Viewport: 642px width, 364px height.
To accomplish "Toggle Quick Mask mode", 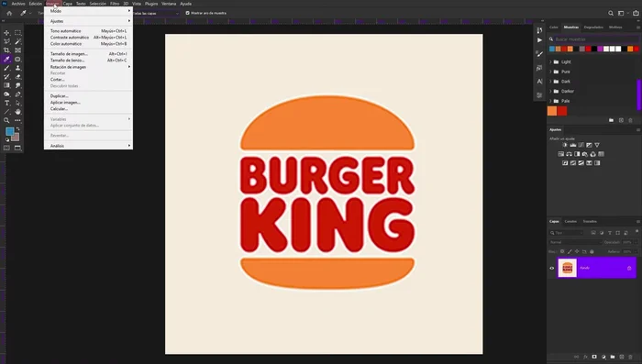I will pos(6,148).
